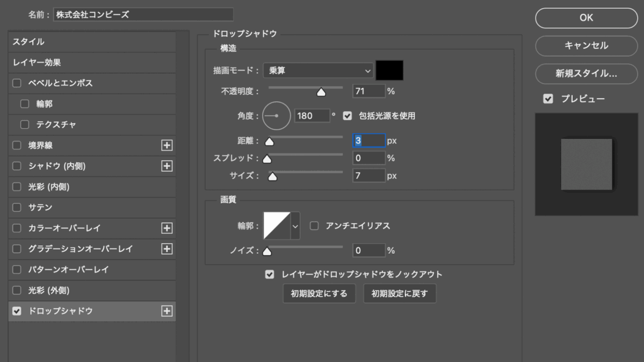The height and width of the screenshot is (362, 644).
Task: Click the サイズ px input field
Action: tap(369, 176)
